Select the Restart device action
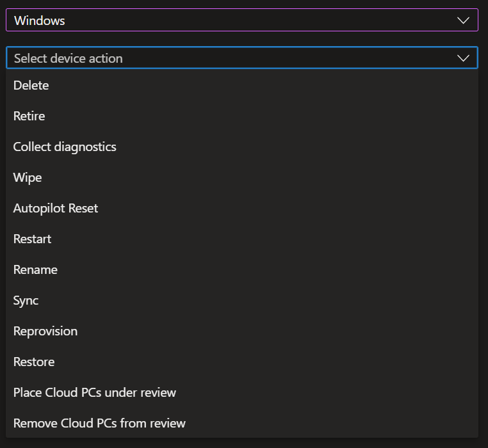This screenshot has width=488, height=448. (242, 239)
